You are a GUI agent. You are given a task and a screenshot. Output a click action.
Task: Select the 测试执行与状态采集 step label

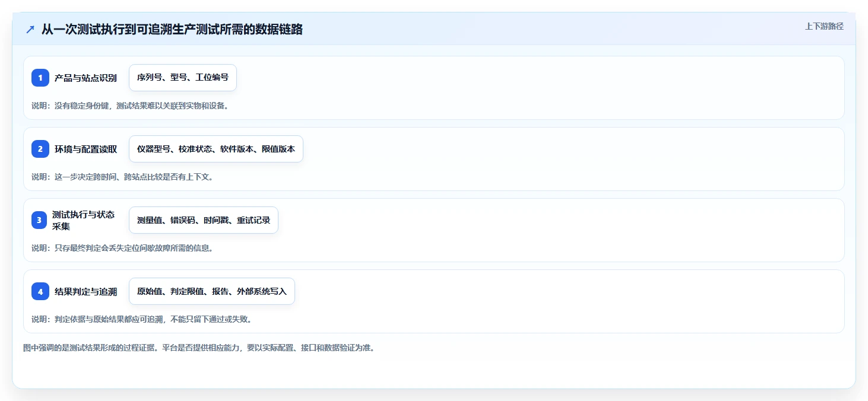[83, 220]
